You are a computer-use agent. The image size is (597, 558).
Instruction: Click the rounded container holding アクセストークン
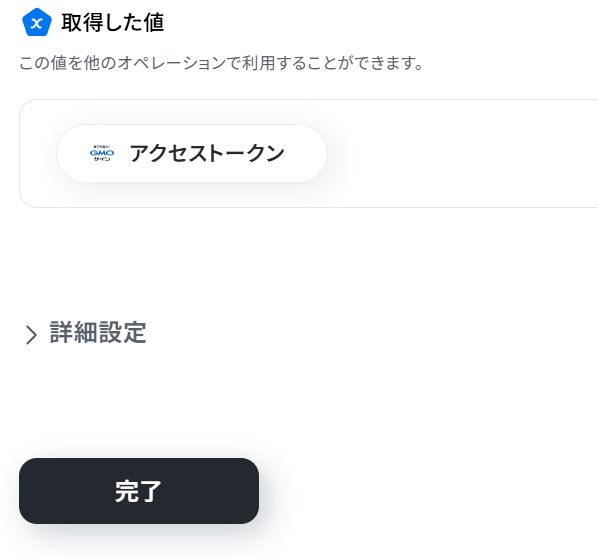[308, 153]
